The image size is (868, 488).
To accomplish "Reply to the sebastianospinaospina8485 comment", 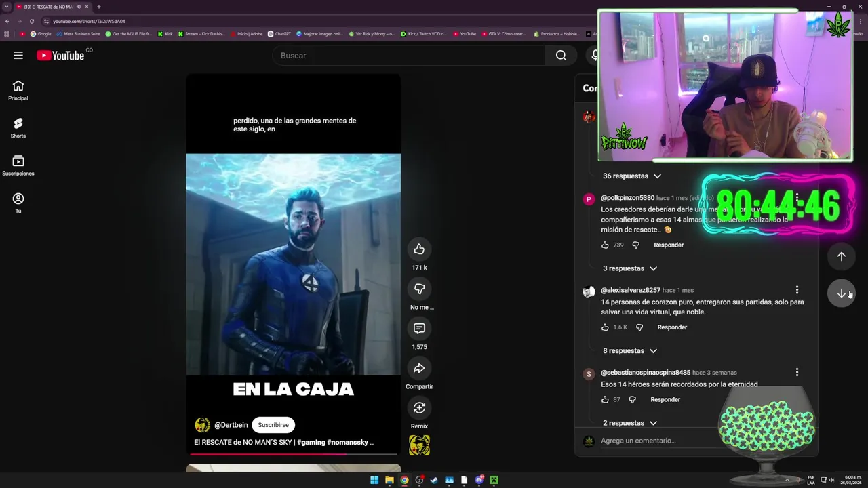I will [665, 400].
